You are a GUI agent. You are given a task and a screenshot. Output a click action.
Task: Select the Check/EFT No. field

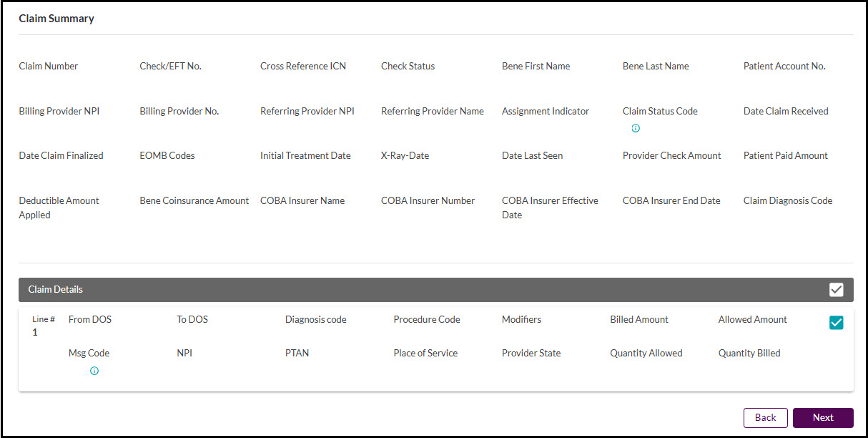(171, 66)
